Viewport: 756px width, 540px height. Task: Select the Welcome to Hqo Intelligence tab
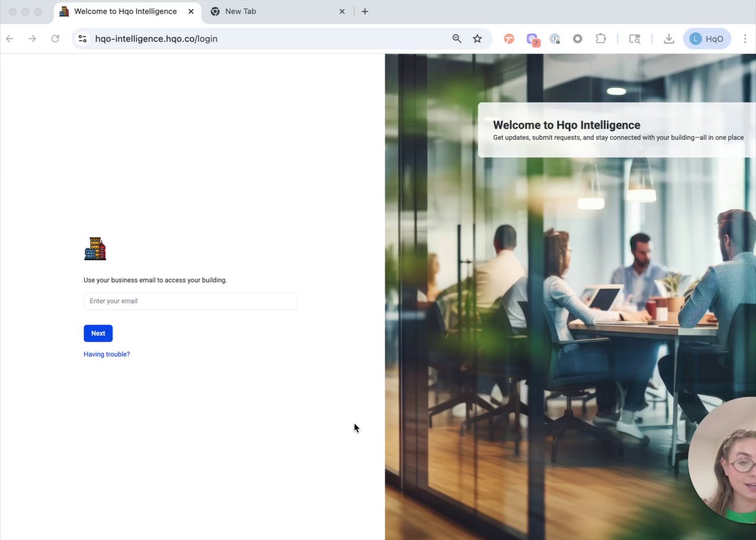pyautogui.click(x=125, y=11)
